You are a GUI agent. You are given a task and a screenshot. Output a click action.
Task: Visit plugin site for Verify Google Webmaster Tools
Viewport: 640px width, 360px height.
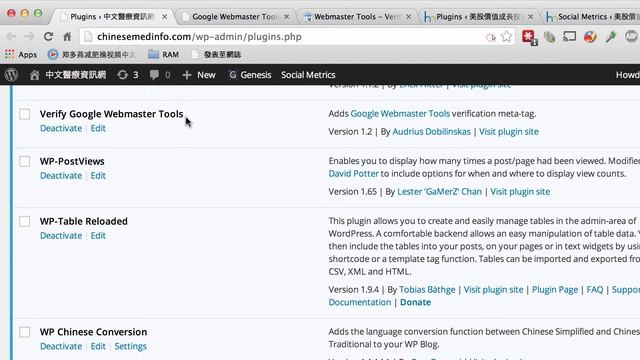point(509,131)
